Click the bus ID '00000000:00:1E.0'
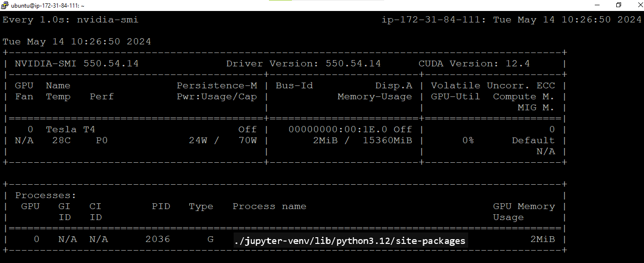 (x=338, y=129)
